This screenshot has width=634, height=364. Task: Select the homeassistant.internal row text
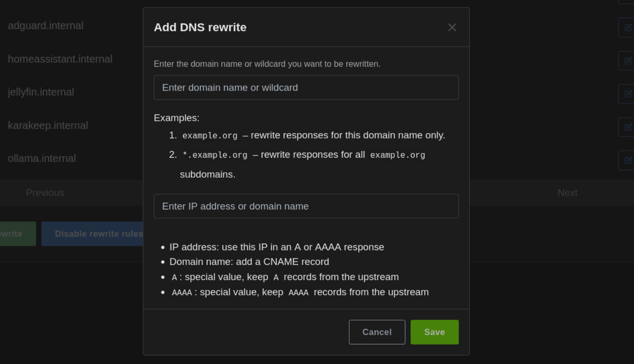coord(60,59)
